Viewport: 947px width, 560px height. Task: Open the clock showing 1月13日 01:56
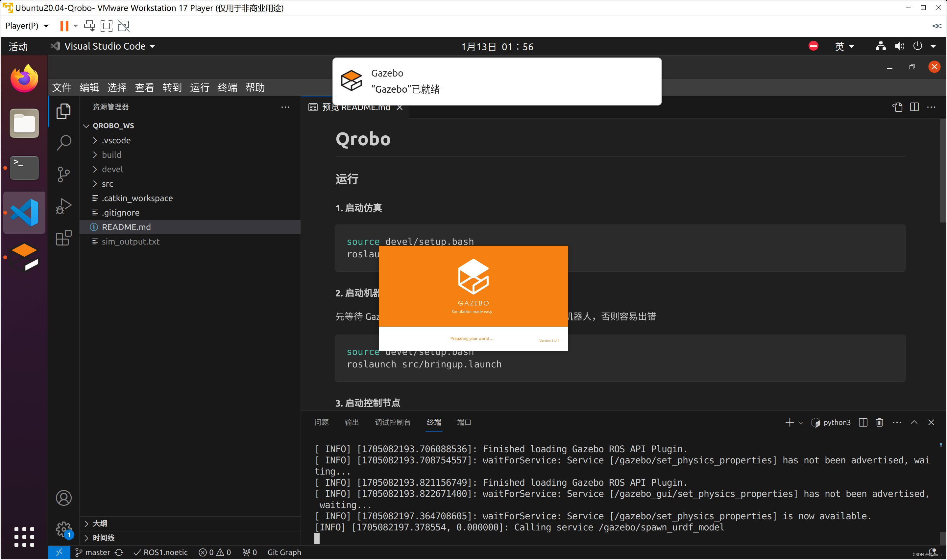(x=497, y=46)
